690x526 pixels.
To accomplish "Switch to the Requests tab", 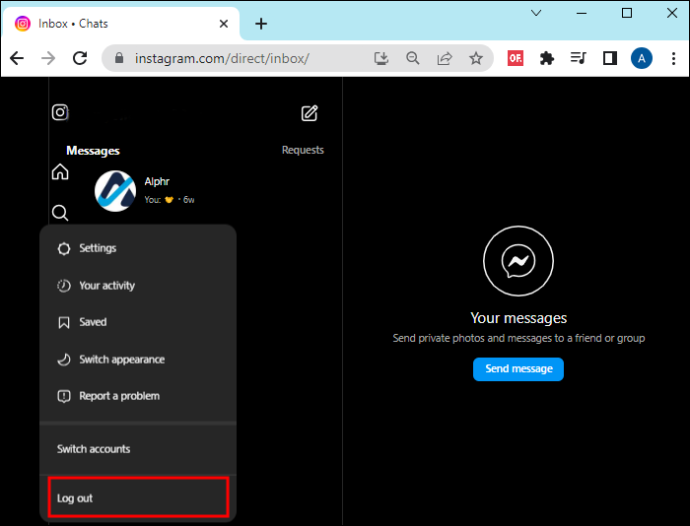I will pos(303,150).
